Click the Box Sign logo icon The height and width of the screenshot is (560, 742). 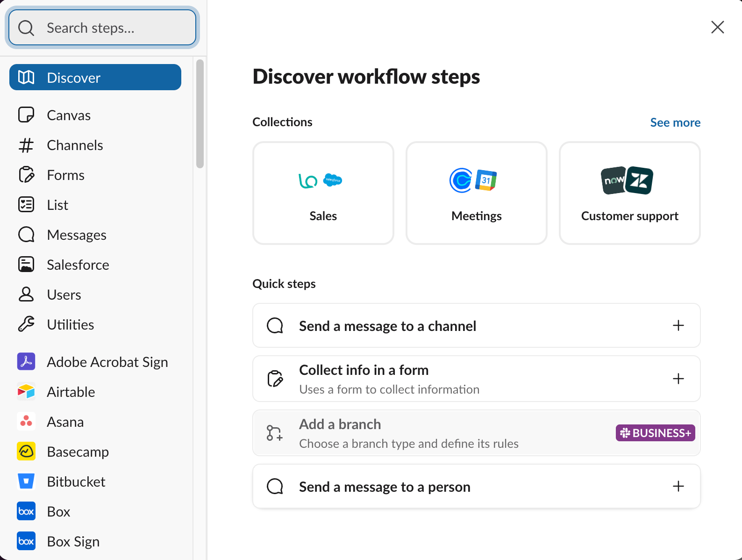click(26, 541)
